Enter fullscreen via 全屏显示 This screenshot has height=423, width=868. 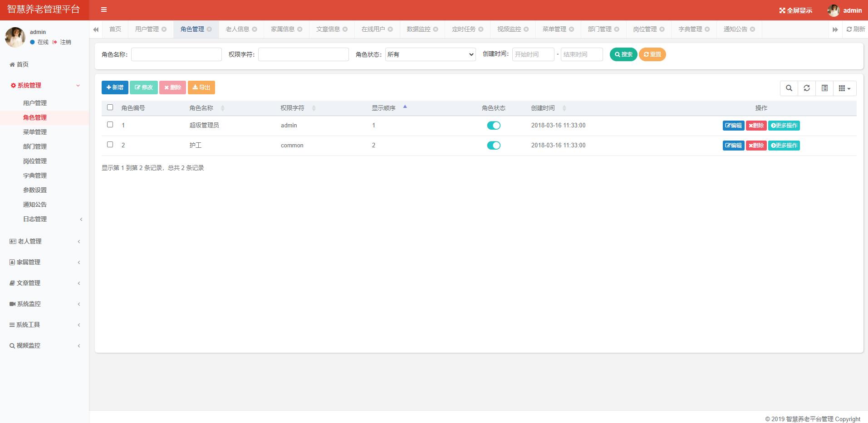click(x=795, y=10)
